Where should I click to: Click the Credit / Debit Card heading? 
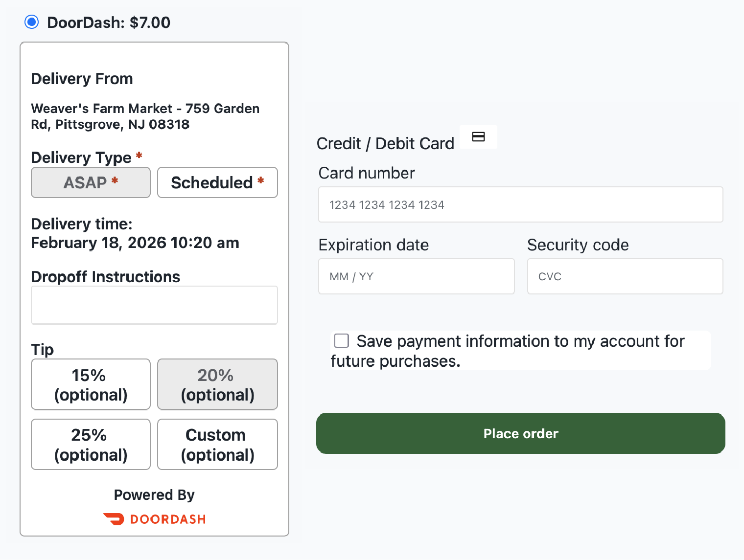pyautogui.click(x=385, y=143)
